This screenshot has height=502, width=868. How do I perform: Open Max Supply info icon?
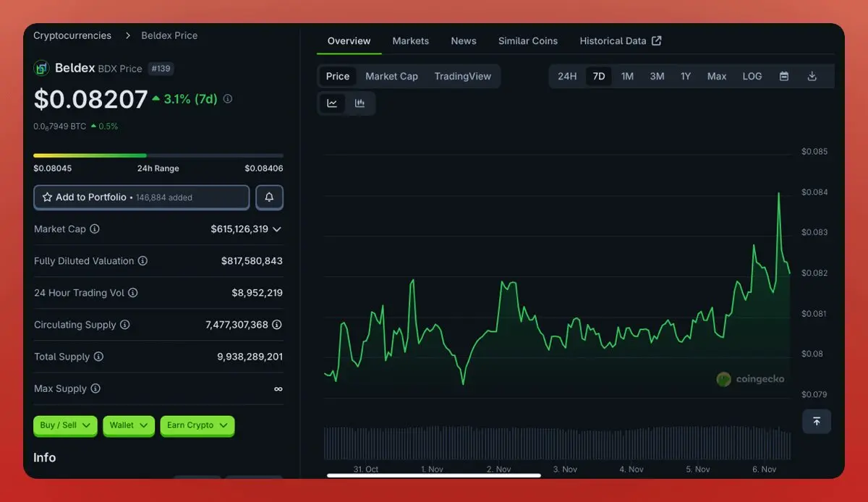point(95,388)
